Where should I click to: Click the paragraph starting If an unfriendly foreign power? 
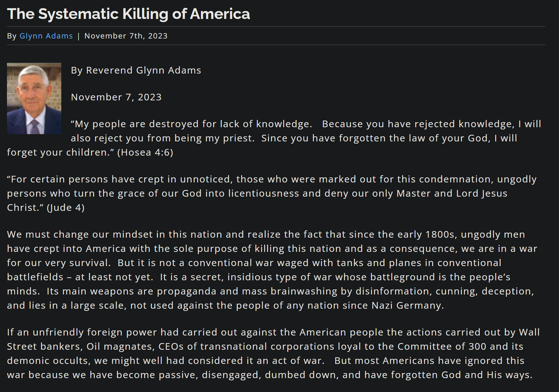coord(273,353)
